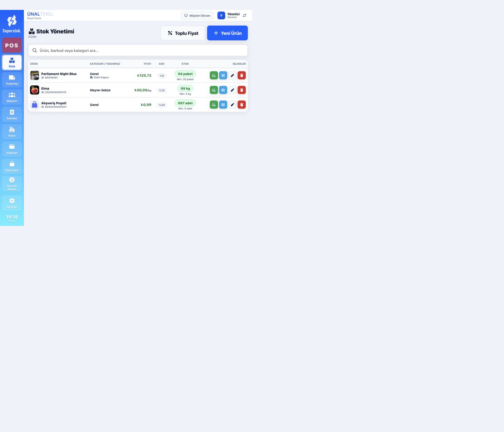Go to the Giderler section

pyautogui.click(x=12, y=149)
